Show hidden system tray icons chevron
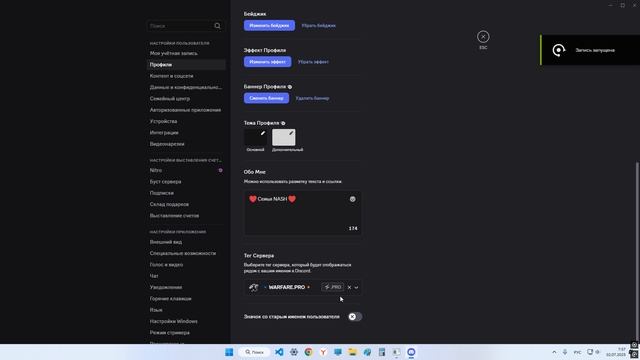The width and height of the screenshot is (640, 360). pos(554,352)
